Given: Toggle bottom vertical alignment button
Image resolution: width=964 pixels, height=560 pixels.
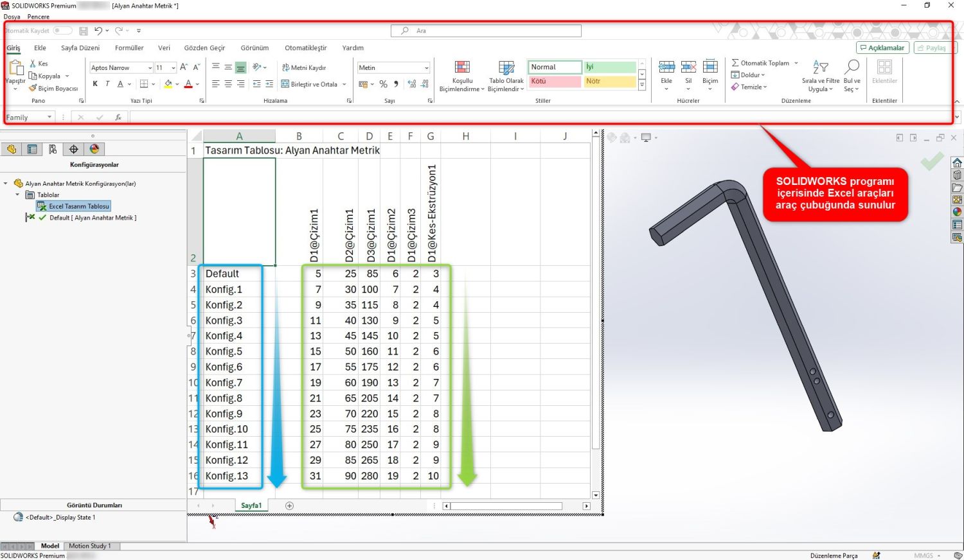Looking at the screenshot, I should pos(240,67).
